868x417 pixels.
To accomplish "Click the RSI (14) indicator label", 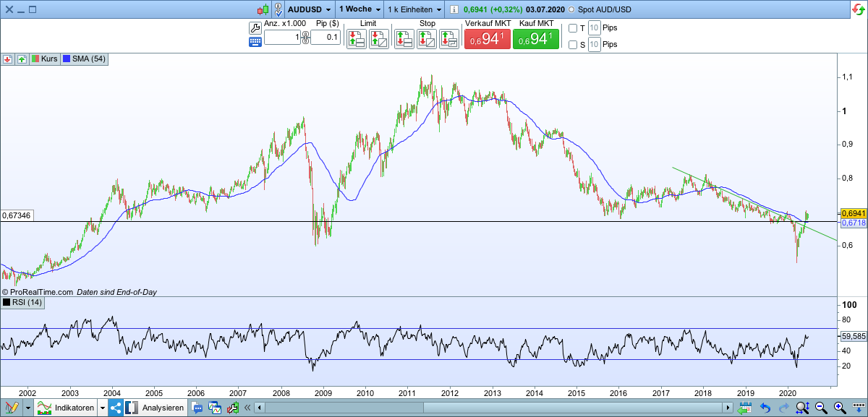I will click(24, 302).
